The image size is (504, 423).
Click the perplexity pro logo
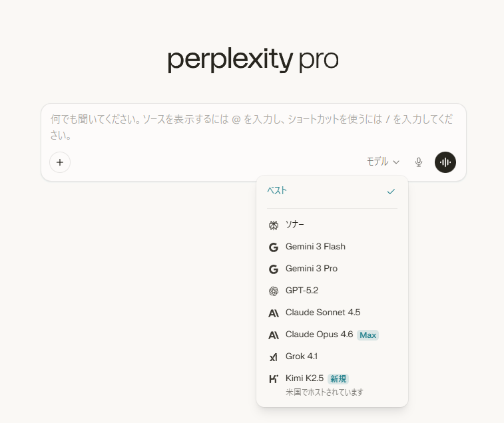click(252, 61)
